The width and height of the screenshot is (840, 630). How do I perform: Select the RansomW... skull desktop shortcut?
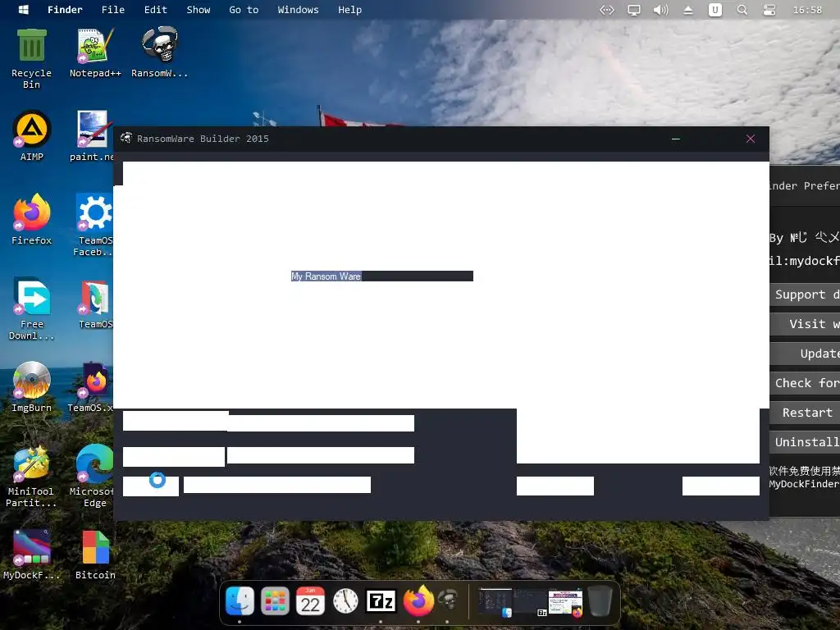(x=160, y=52)
